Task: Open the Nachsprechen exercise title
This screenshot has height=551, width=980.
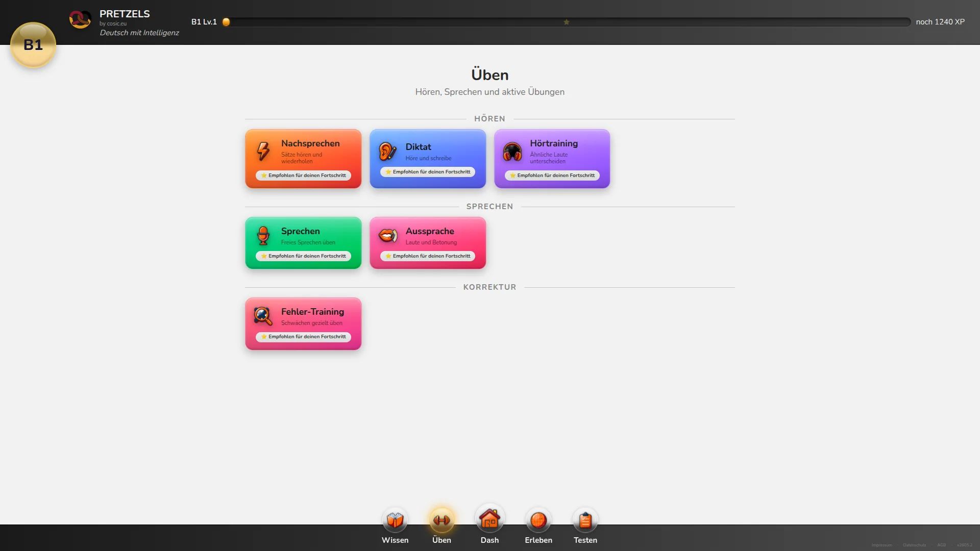Action: click(x=310, y=143)
